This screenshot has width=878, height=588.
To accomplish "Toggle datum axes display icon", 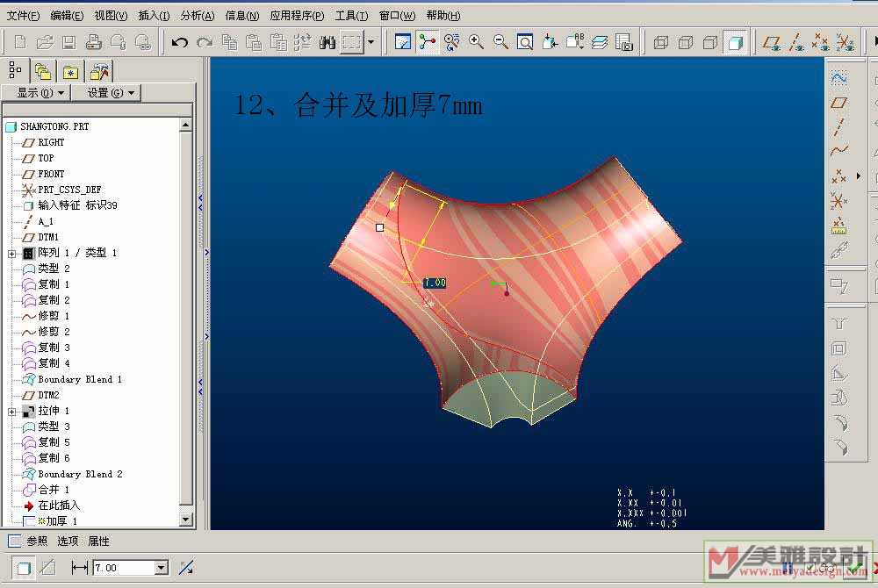I will 796,42.
